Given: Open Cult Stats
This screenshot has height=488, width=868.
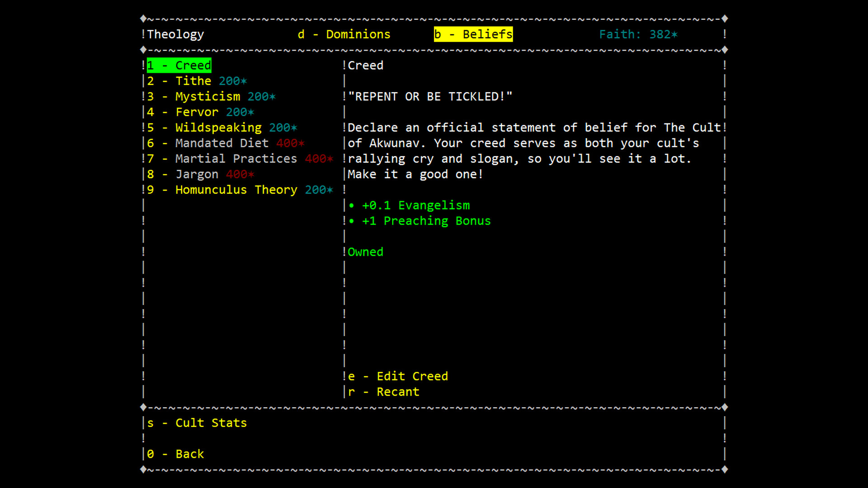Looking at the screenshot, I should (x=197, y=423).
